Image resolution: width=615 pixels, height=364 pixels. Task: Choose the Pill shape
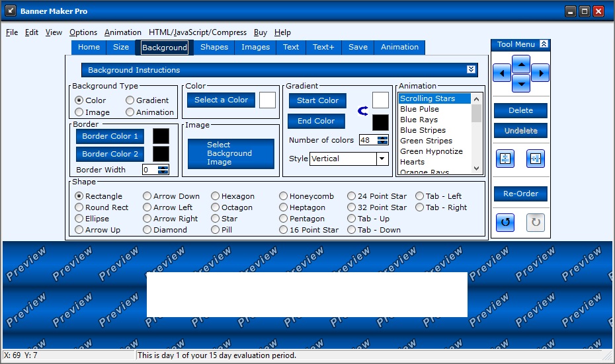[222, 230]
